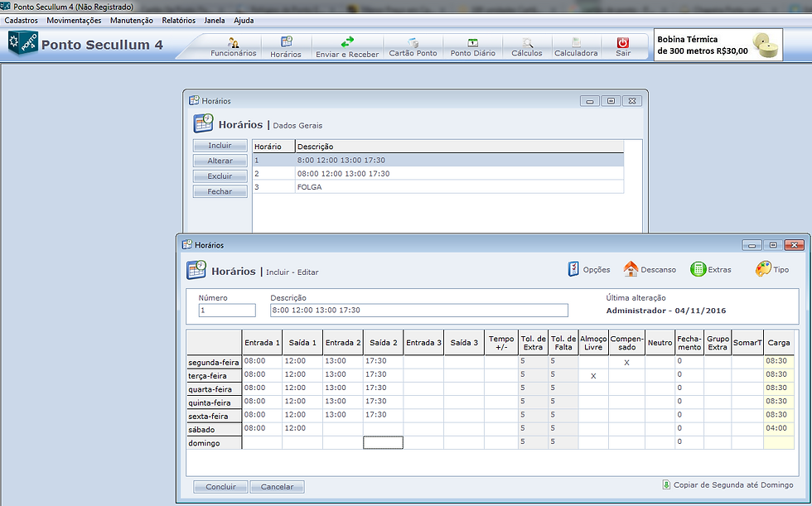Viewport: 812px width, 506px height.
Task: Click the Alterar button
Action: click(x=220, y=161)
